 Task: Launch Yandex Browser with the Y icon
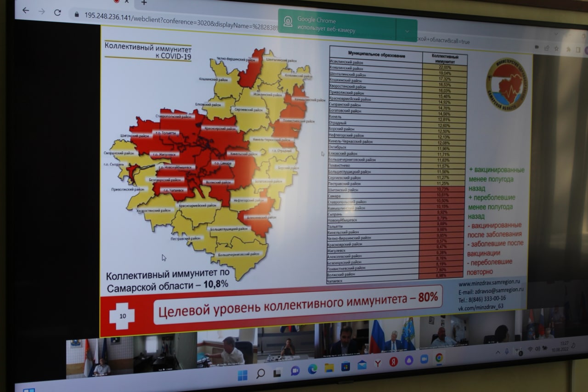click(378, 364)
